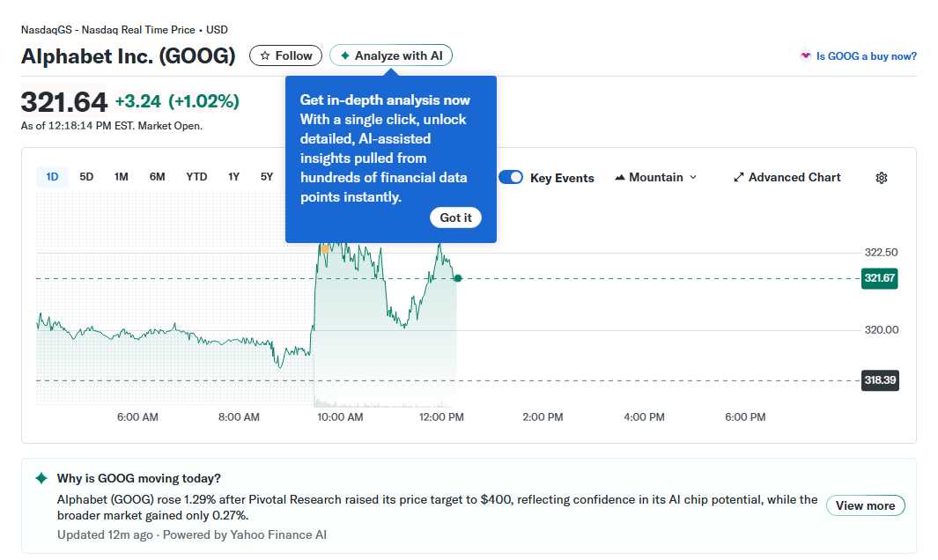Image resolution: width=938 pixels, height=560 pixels.
Task: Open the Mountain chart style dropdown
Action: point(655,177)
